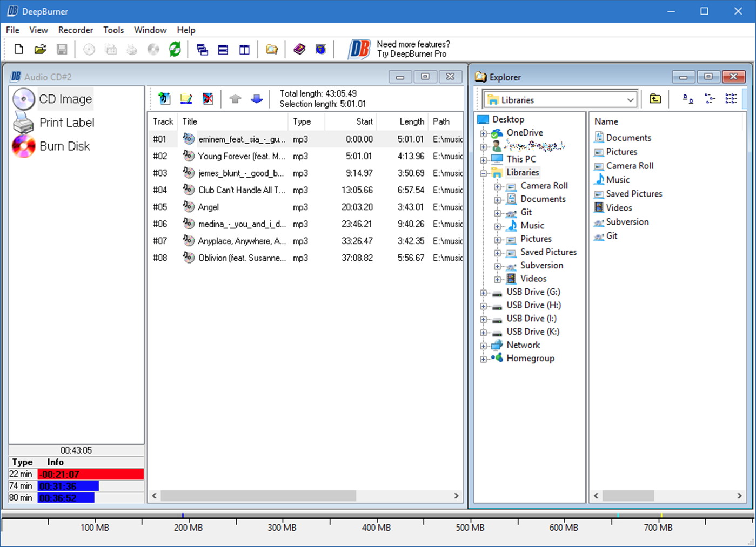
Task: Expand the Music library tree node
Action: pyautogui.click(x=497, y=226)
